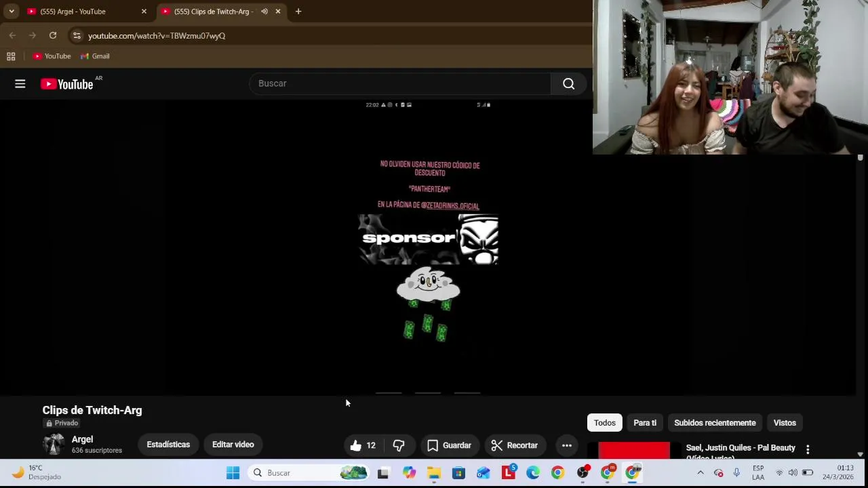The width and height of the screenshot is (868, 488).
Task: Reload the current page
Action: pyautogui.click(x=53, y=35)
